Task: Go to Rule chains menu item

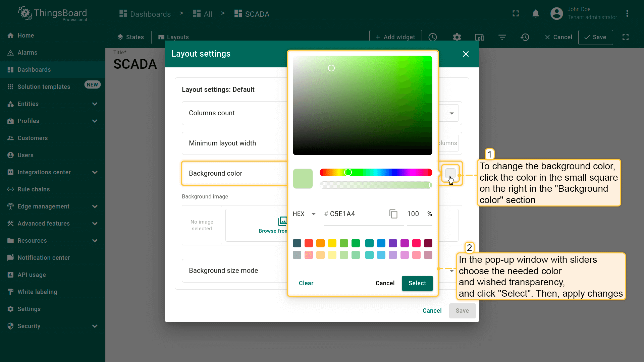Action: (x=34, y=189)
